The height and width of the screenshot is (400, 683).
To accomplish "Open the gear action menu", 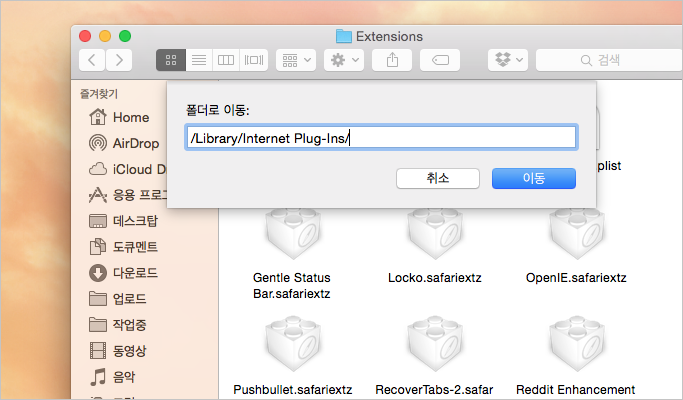I will tap(344, 60).
